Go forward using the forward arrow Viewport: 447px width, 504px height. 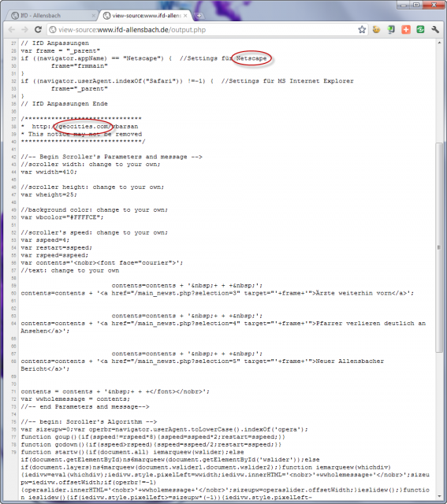point(24,30)
